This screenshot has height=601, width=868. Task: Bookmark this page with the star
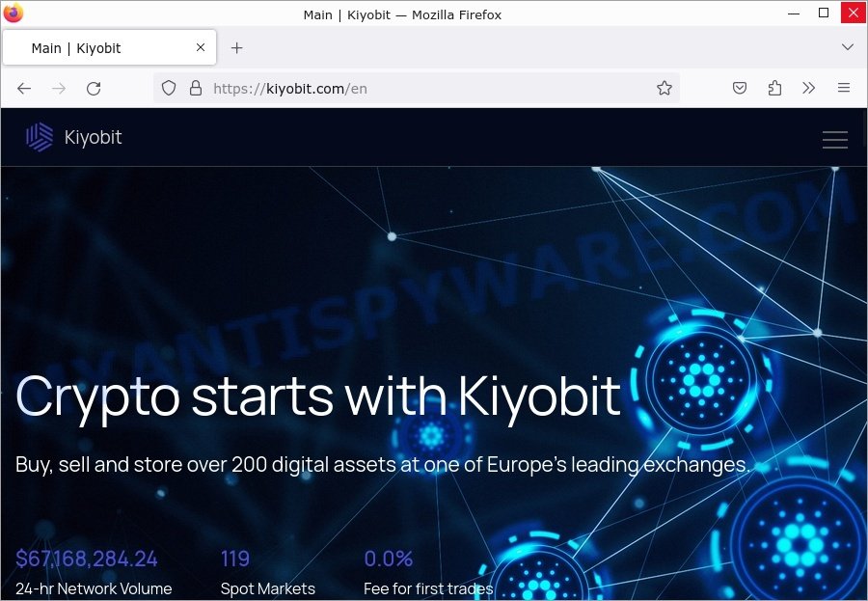click(x=665, y=88)
